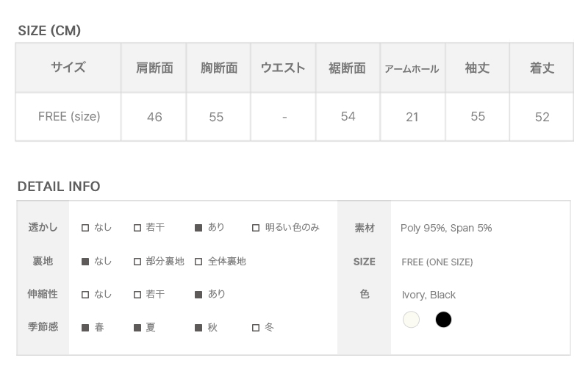
Task: Check the 全体裏地 checkbox
Action: (198, 262)
